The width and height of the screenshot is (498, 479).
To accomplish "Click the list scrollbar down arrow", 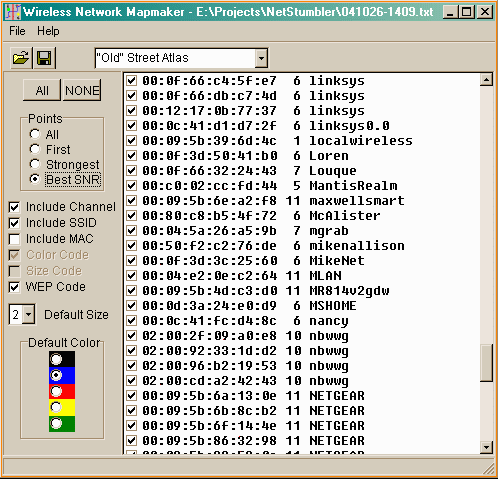I will click(486, 447).
